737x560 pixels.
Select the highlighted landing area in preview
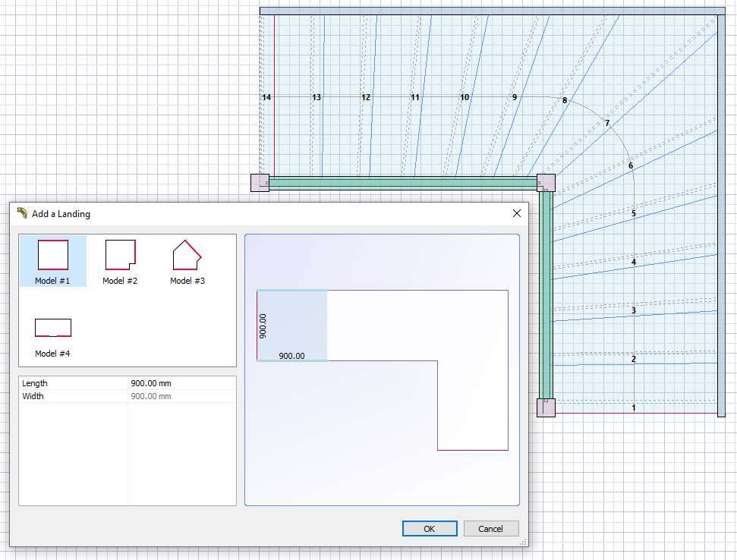pos(292,326)
